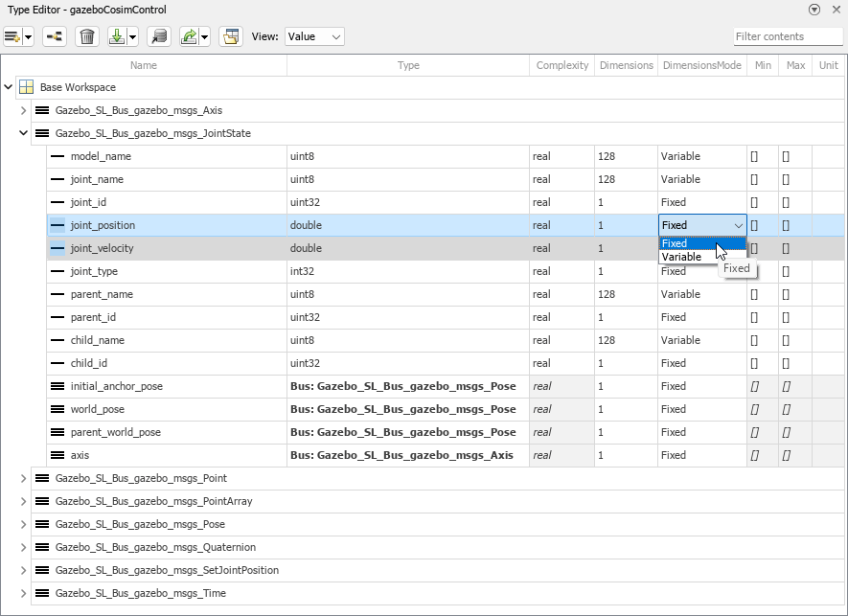Click the Add element toolbar icon
This screenshot has width=848, height=616.
click(x=13, y=36)
